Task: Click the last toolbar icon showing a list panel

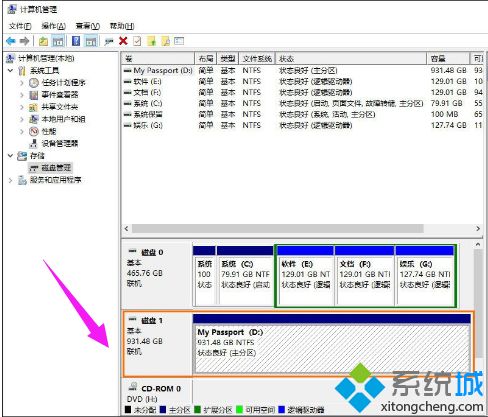Action: click(x=179, y=41)
